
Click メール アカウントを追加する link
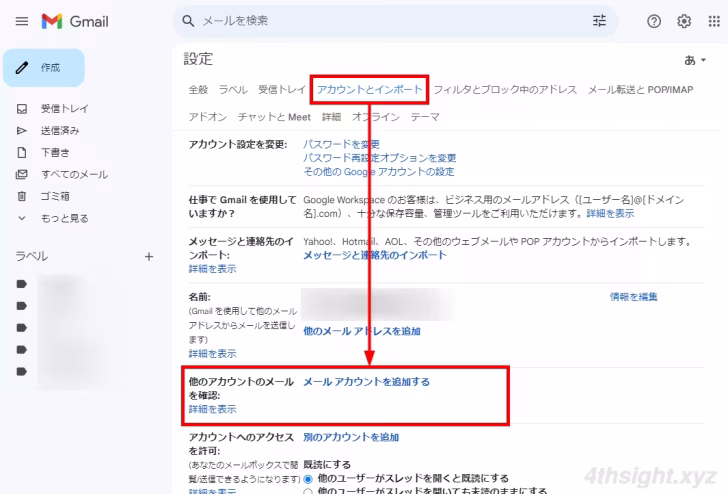[366, 382]
